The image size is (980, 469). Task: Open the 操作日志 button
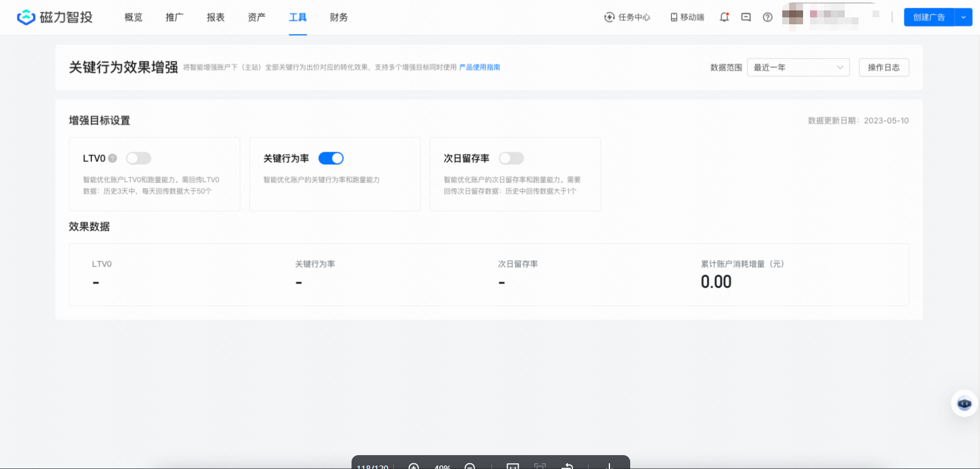(x=884, y=68)
